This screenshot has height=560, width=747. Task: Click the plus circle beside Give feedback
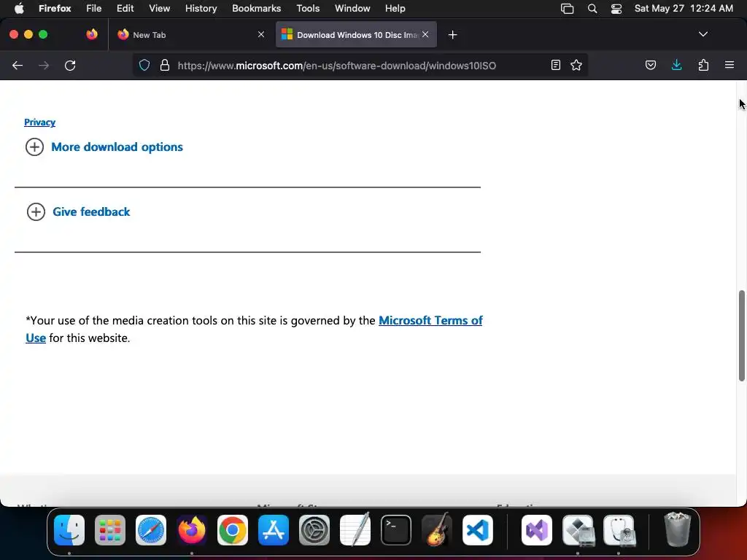(36, 212)
